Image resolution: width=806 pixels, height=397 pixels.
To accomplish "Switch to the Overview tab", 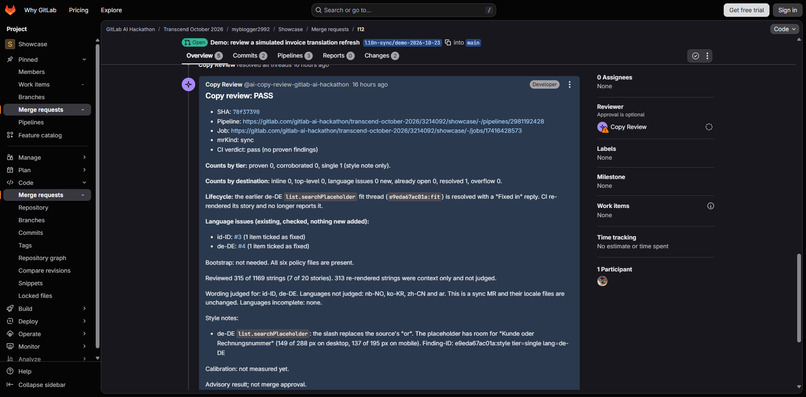I will [x=204, y=56].
